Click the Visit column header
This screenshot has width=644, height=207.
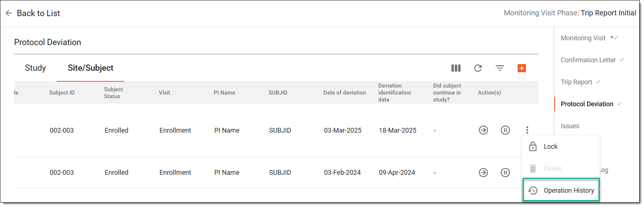click(164, 93)
